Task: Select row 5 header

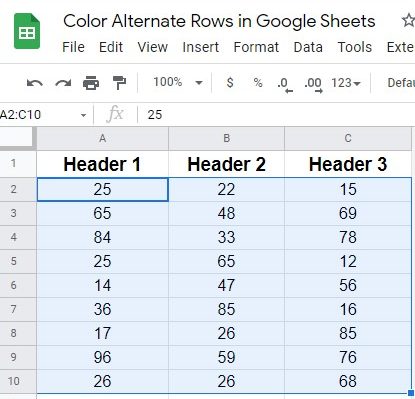Action: coord(18,261)
